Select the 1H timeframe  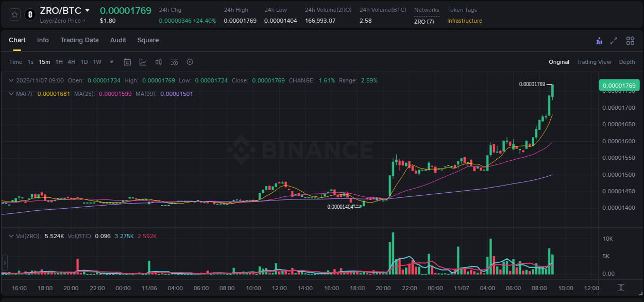(x=58, y=62)
